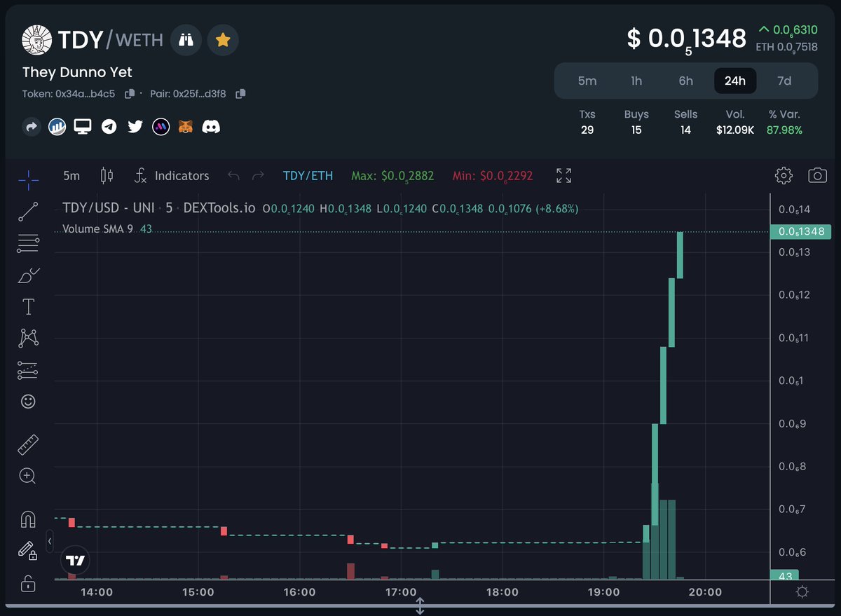841x616 pixels.
Task: Click the 19:00 time axis label
Action: (x=603, y=592)
